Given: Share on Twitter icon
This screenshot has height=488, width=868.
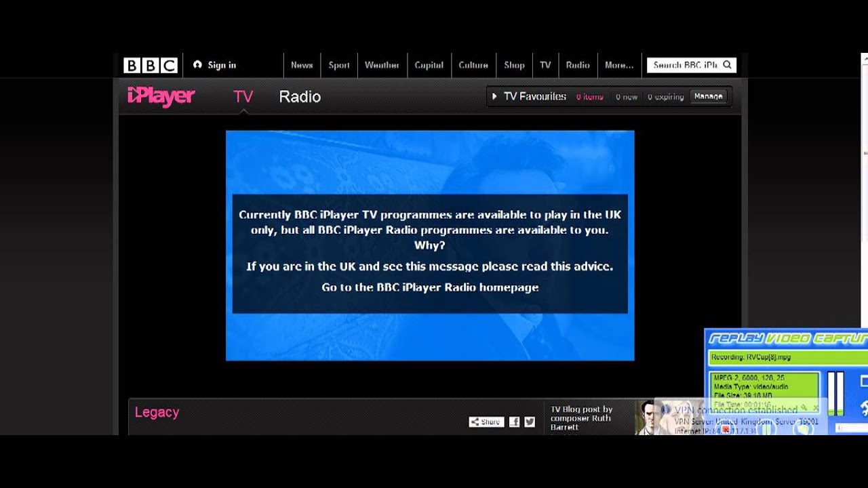Looking at the screenshot, I should point(530,422).
